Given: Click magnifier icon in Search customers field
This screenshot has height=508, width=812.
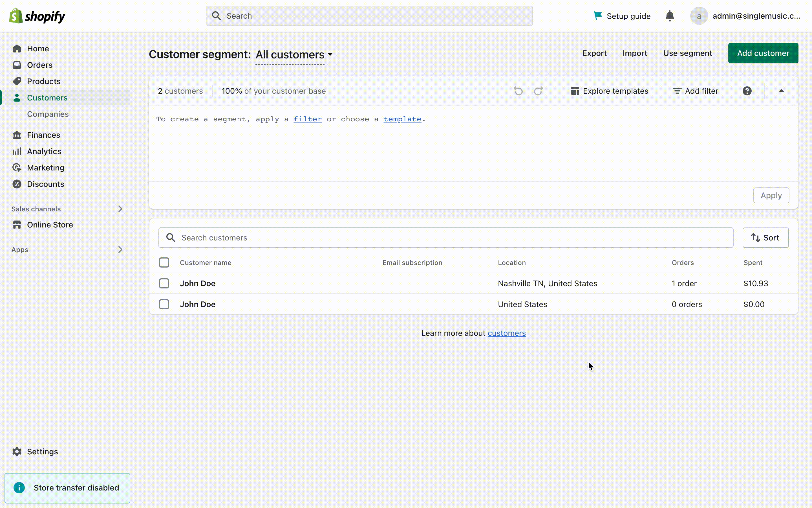Looking at the screenshot, I should click(x=171, y=238).
